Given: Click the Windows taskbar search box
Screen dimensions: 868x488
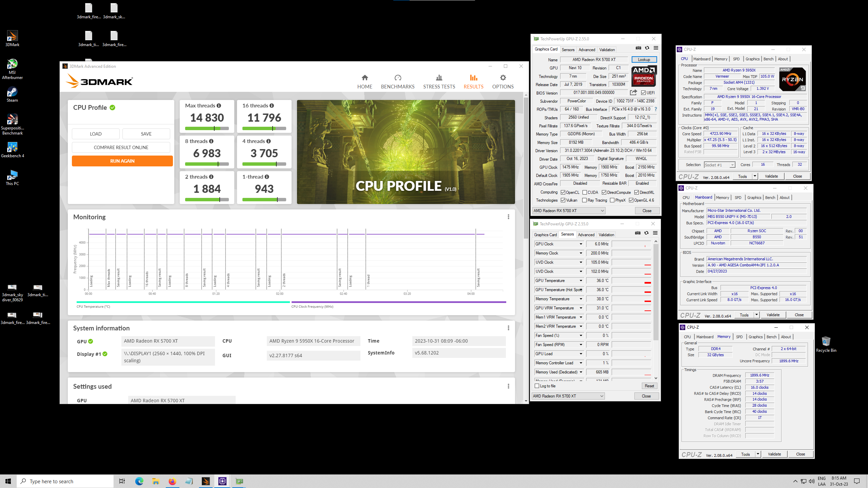Looking at the screenshot, I should pyautogui.click(x=65, y=481).
